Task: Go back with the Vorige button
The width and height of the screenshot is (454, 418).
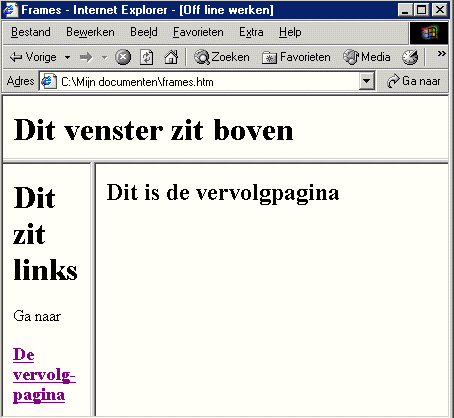Action: pos(33,57)
